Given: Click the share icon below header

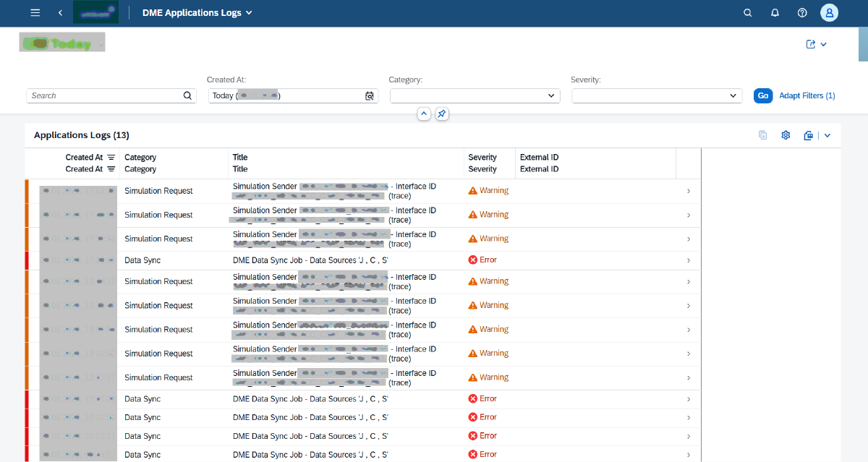Looking at the screenshot, I should pos(811,44).
